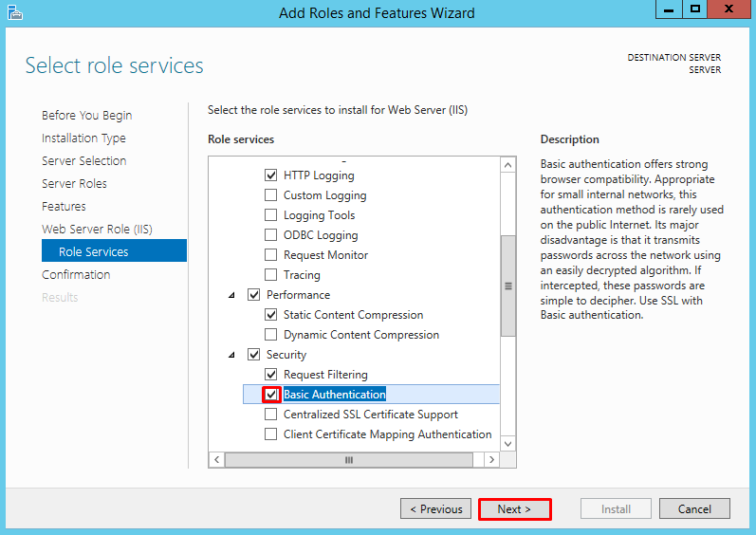Go back with Previous button
The height and width of the screenshot is (535, 756).
point(436,509)
